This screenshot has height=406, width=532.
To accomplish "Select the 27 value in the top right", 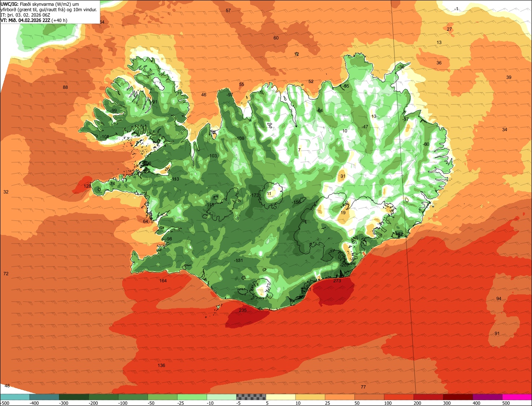I will click(449, 29).
